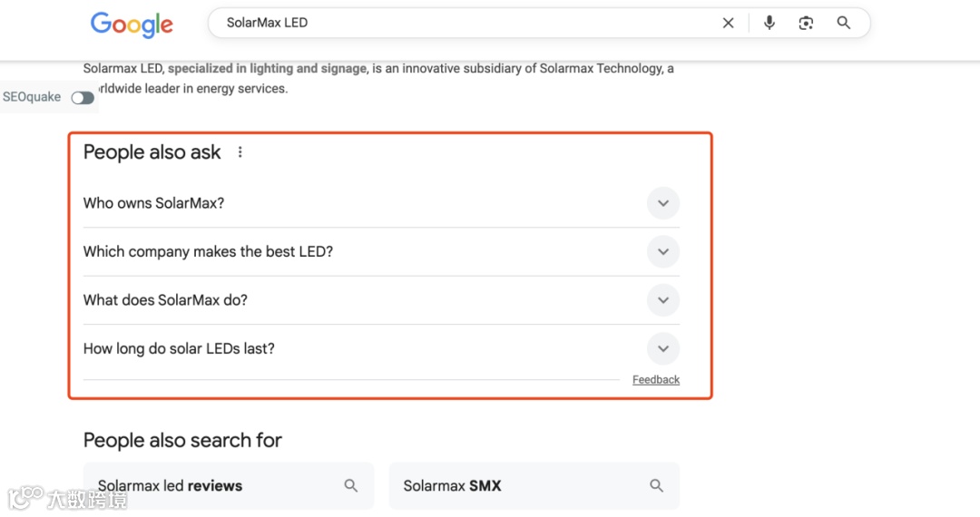Click magnifier icon on Solarmax led reviews
980x517 pixels.
coord(351,486)
